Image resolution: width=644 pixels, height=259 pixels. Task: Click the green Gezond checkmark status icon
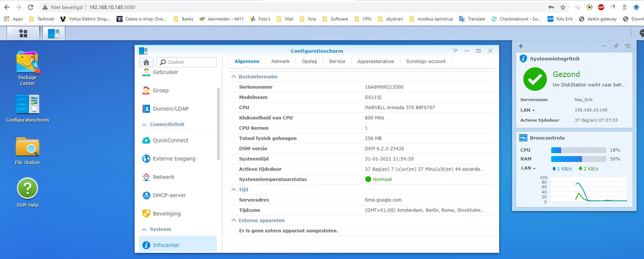(535, 79)
